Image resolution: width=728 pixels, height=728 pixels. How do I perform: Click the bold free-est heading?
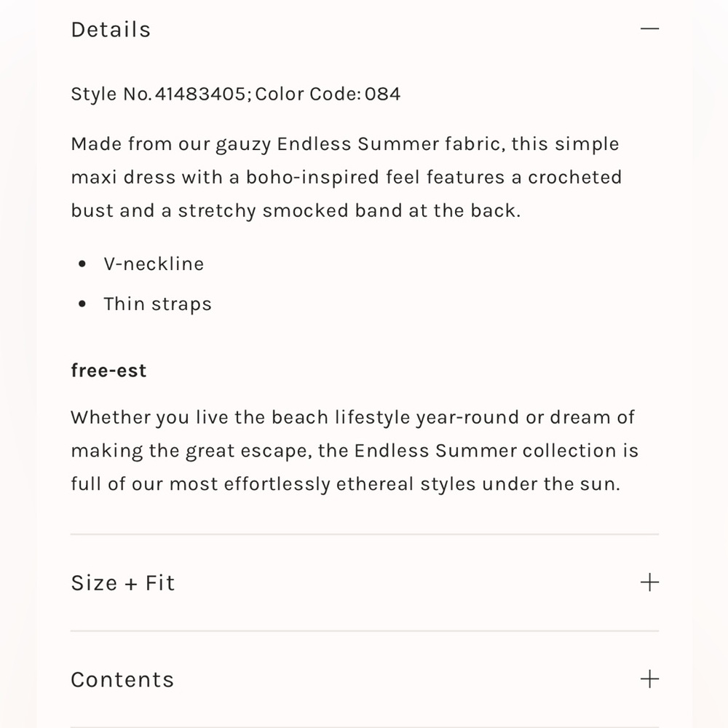[x=108, y=371]
